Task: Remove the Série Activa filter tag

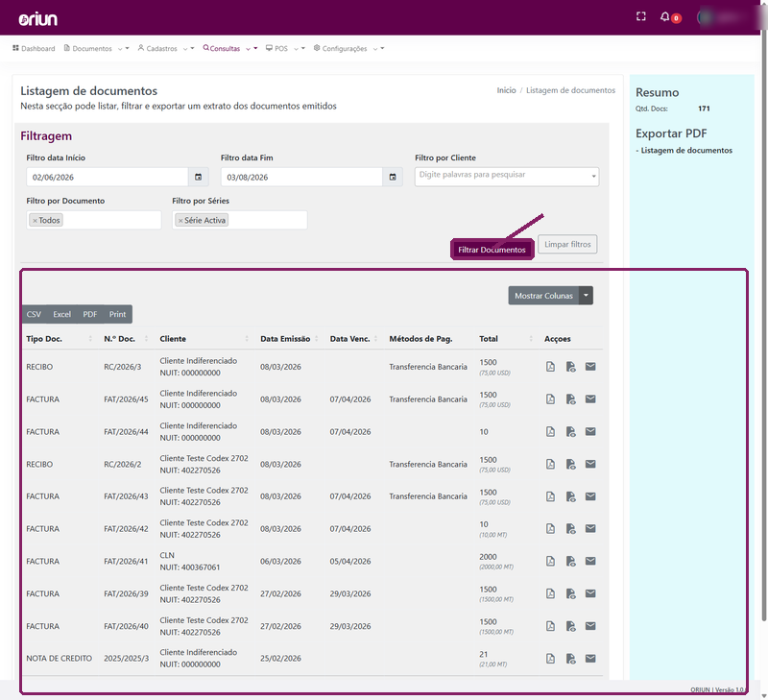Action: coord(180,221)
